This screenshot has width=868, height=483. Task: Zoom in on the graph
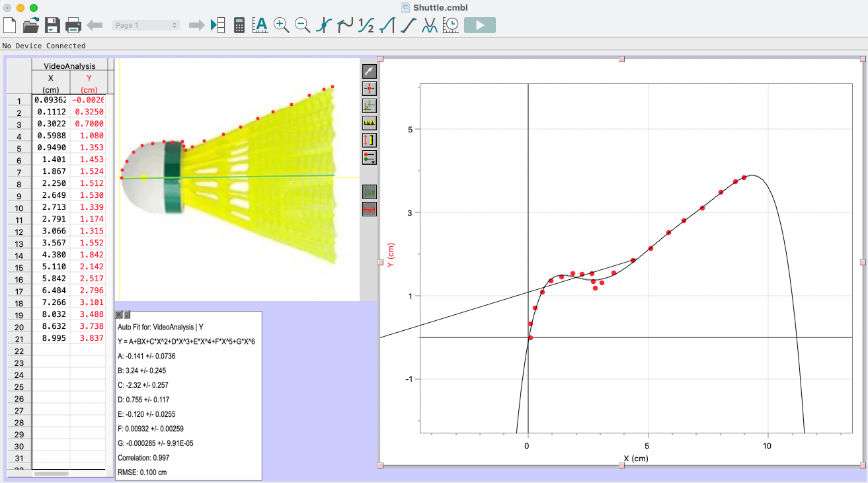282,25
